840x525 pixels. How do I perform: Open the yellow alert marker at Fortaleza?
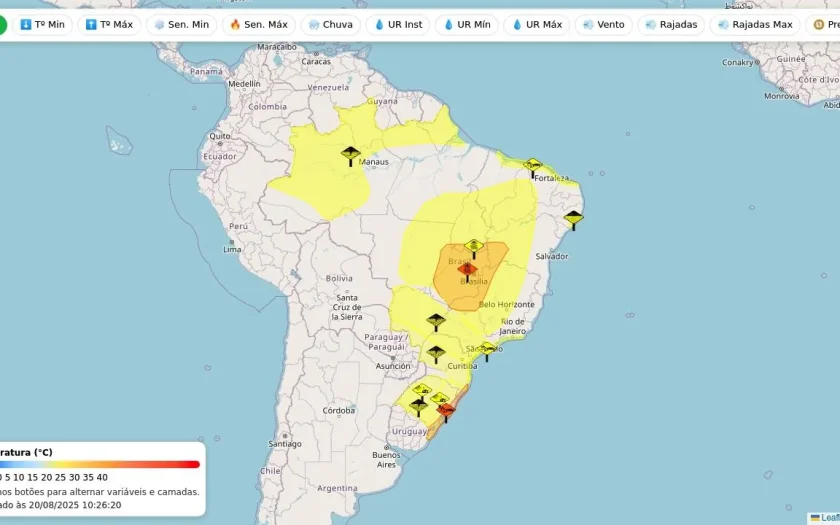[532, 167]
